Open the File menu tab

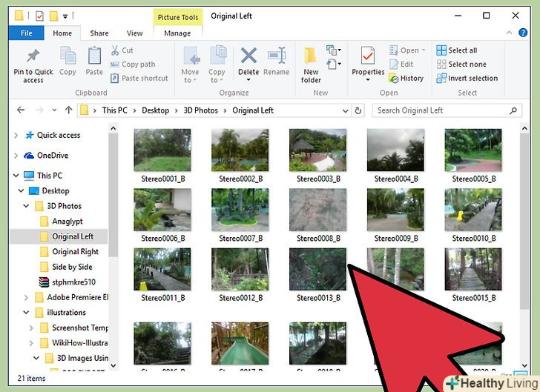[x=26, y=33]
